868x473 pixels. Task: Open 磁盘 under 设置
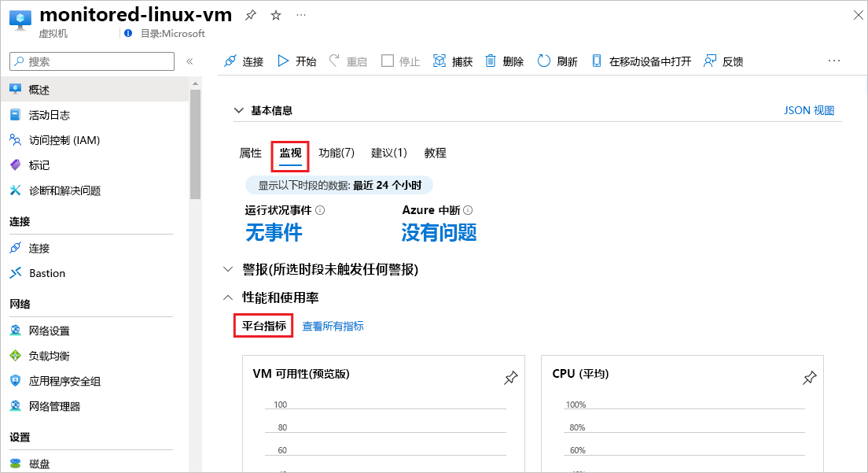[94, 464]
